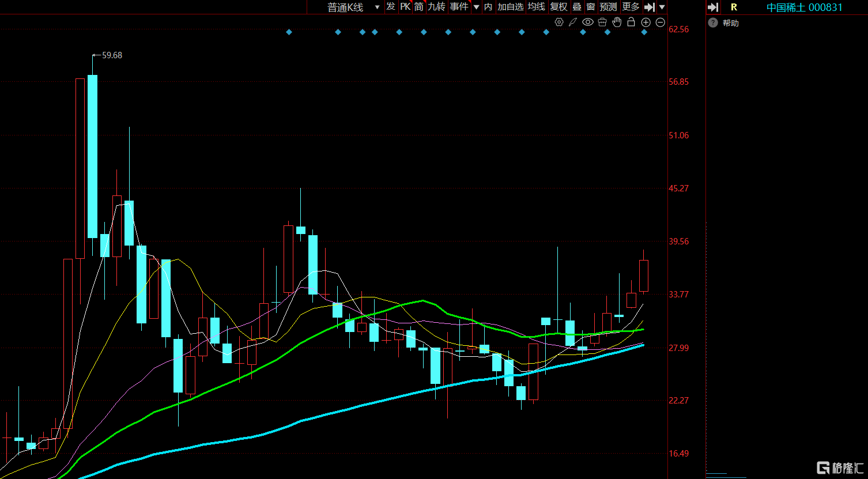Open the 普通K线 chart type dropdown
The image size is (868, 479).
[353, 7]
